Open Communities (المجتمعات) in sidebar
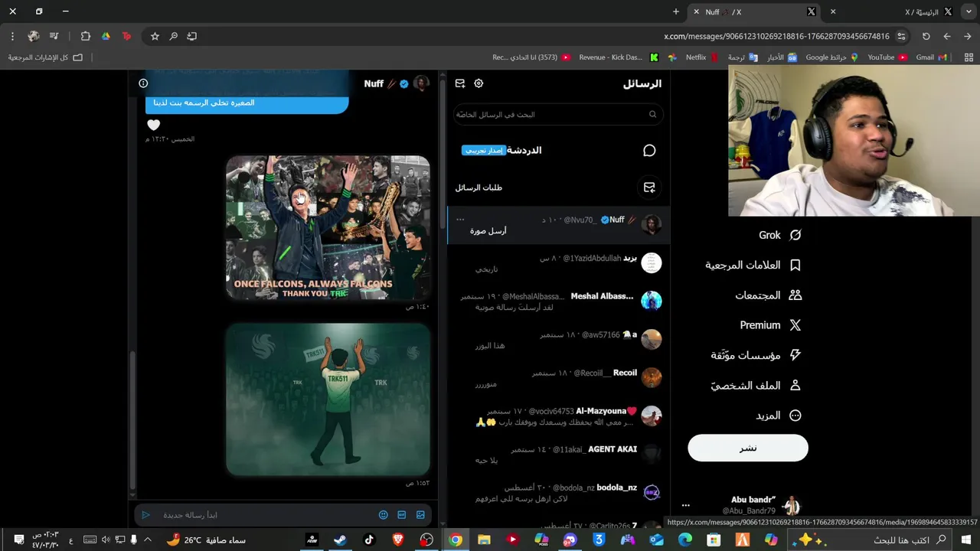Image resolution: width=980 pixels, height=551 pixels. 768,295
